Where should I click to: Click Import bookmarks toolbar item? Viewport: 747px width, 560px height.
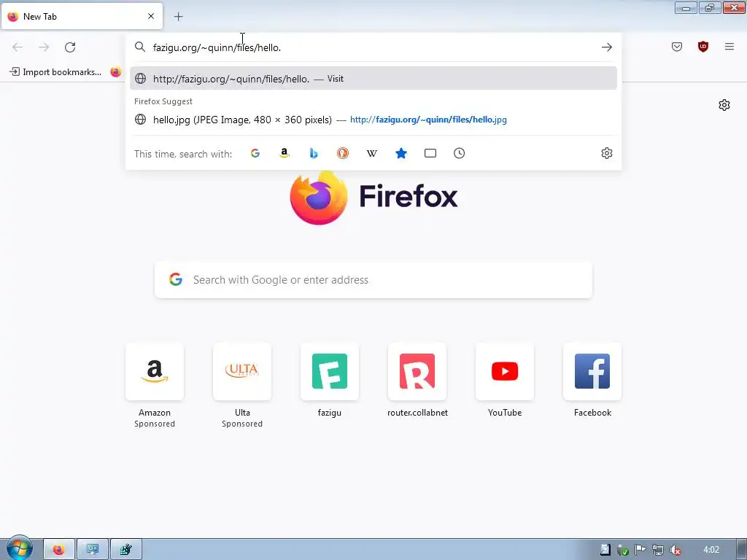tap(55, 72)
